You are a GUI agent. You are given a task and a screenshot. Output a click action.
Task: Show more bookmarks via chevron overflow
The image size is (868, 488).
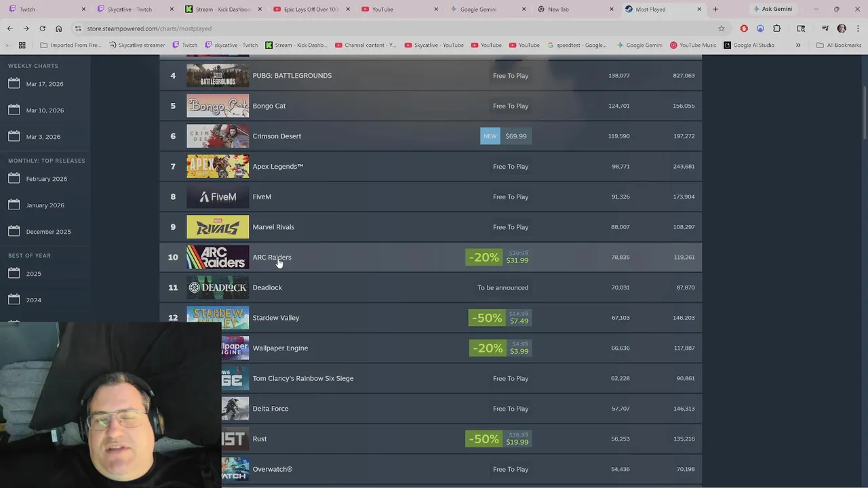pyautogui.click(x=798, y=45)
